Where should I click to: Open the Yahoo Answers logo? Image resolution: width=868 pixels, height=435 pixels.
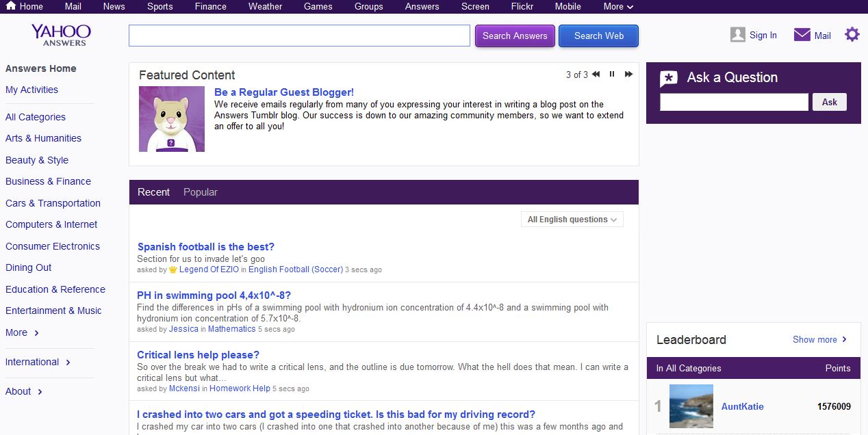click(61, 35)
